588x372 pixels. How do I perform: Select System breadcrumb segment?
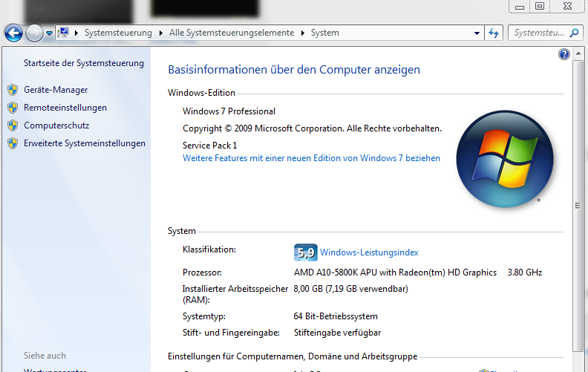[x=324, y=33]
